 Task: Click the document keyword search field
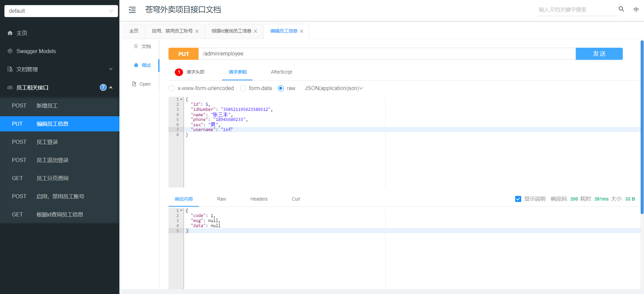point(578,10)
